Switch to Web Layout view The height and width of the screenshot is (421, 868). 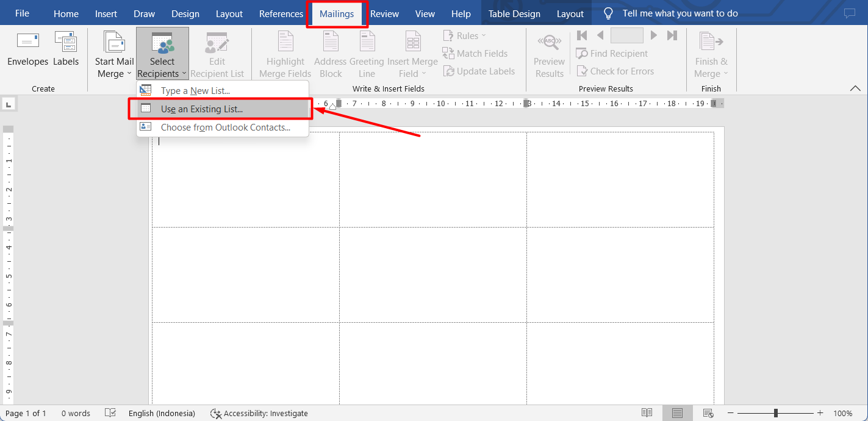click(x=708, y=412)
